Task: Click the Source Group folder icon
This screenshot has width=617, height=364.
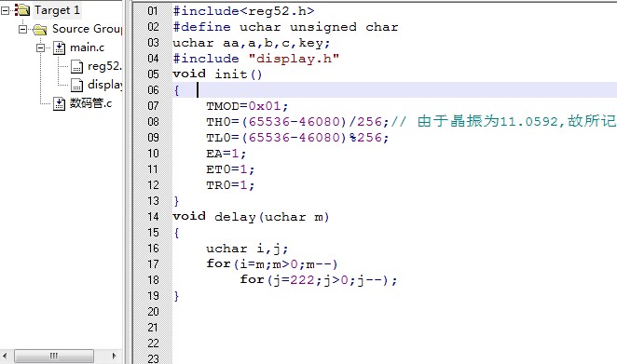Action: tap(40, 29)
